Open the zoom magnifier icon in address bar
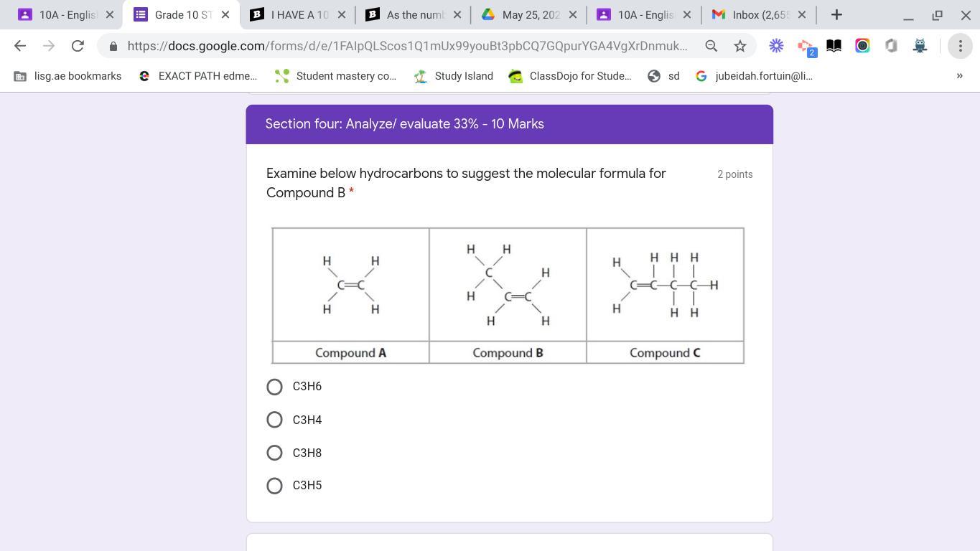The image size is (980, 551). [711, 46]
